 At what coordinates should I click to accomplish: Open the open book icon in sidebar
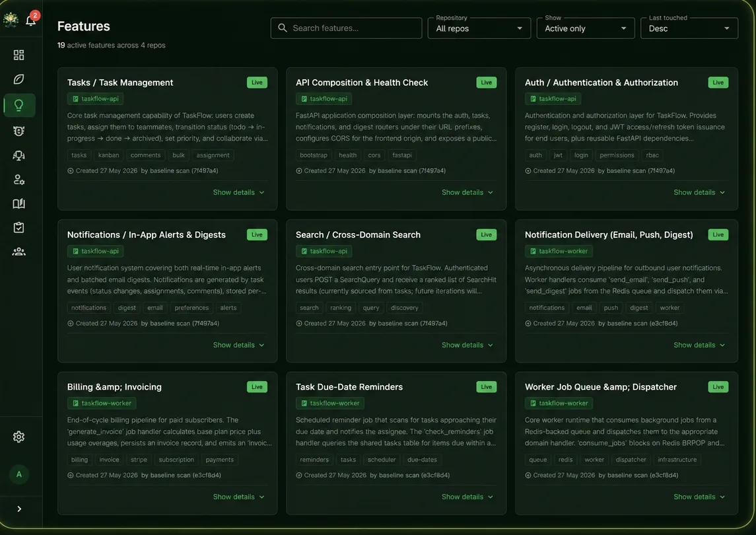18,203
